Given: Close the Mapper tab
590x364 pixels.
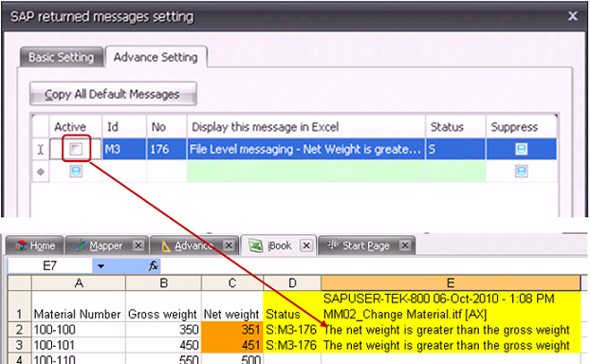Looking at the screenshot, I should click(x=138, y=246).
